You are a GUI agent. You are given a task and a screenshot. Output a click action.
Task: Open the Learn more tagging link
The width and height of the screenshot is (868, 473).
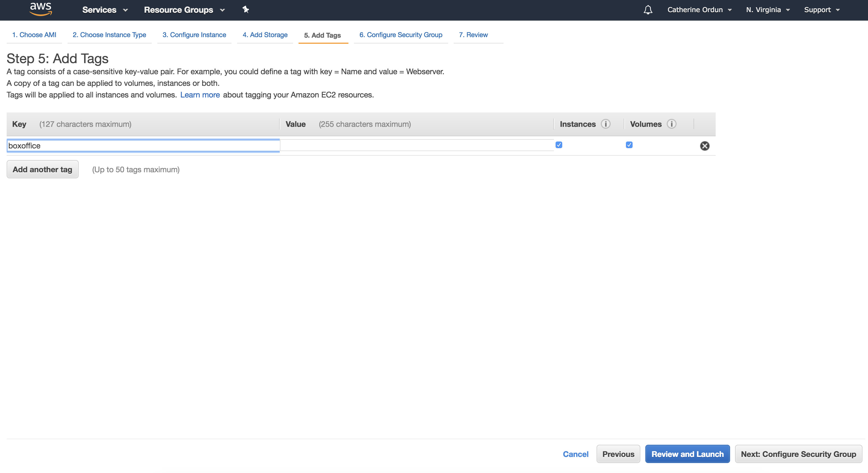[200, 95]
